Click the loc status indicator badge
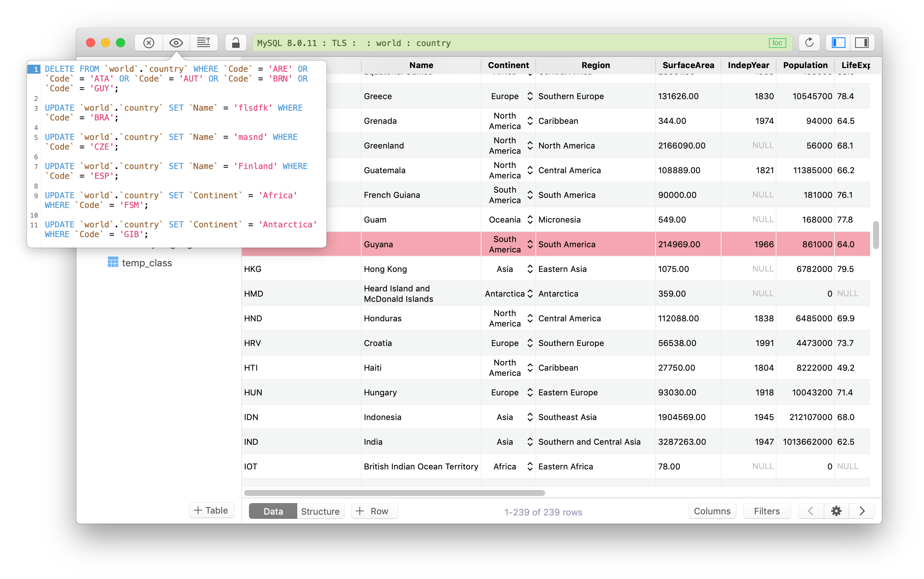The image size is (924, 579). pyautogui.click(x=778, y=43)
